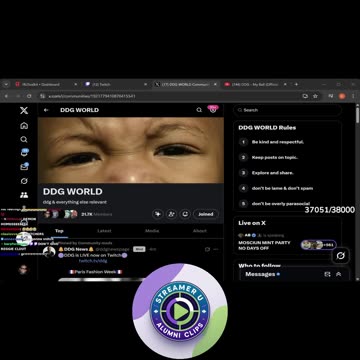The image size is (360, 360).
Task: Click the Messages title in the bottom drawer
Action: point(260,274)
